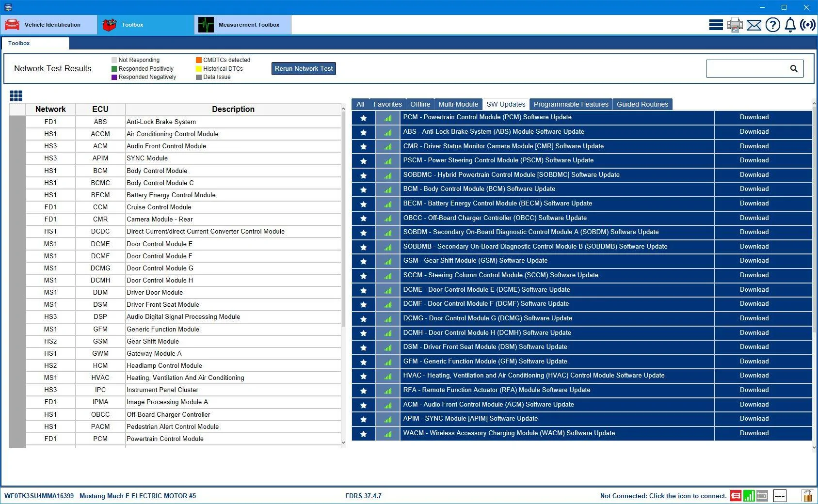818x504 pixels.
Task: Open the envelope feedback icon
Action: (x=754, y=25)
